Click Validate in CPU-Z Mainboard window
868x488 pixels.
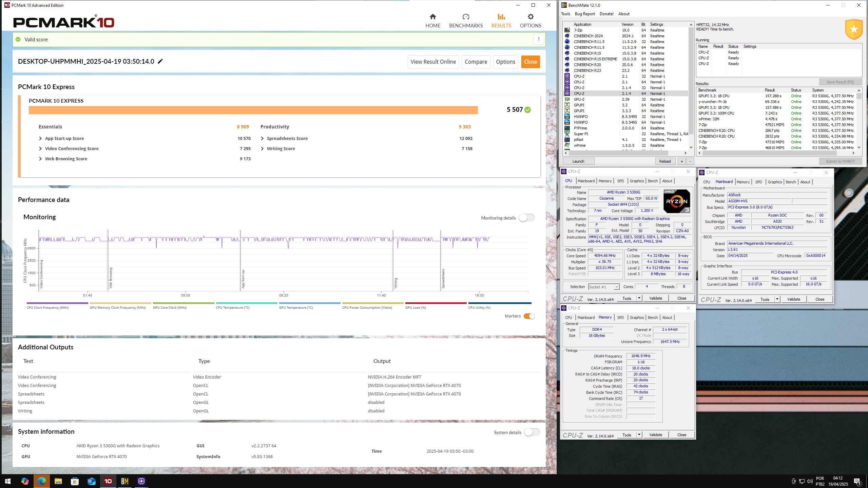pos(793,299)
